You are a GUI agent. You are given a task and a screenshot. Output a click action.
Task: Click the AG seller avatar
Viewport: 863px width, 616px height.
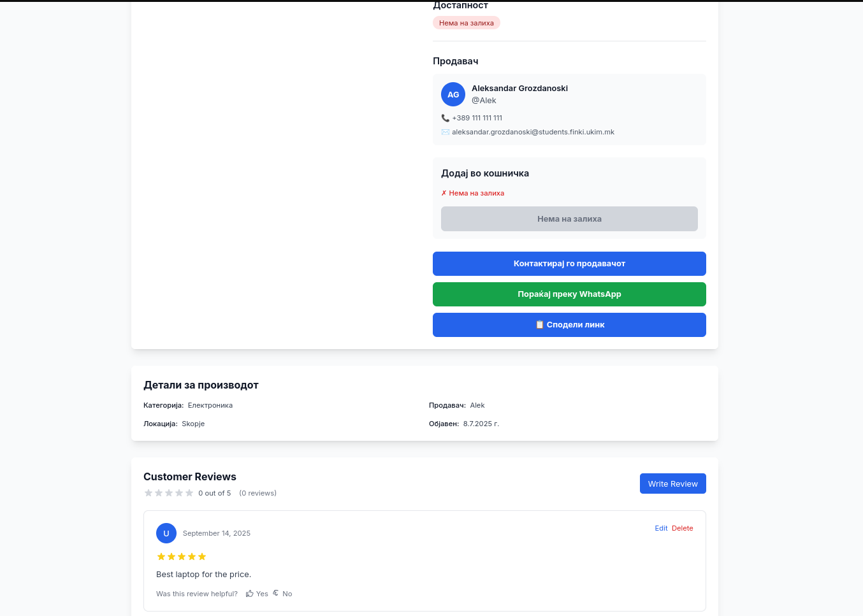pos(453,94)
